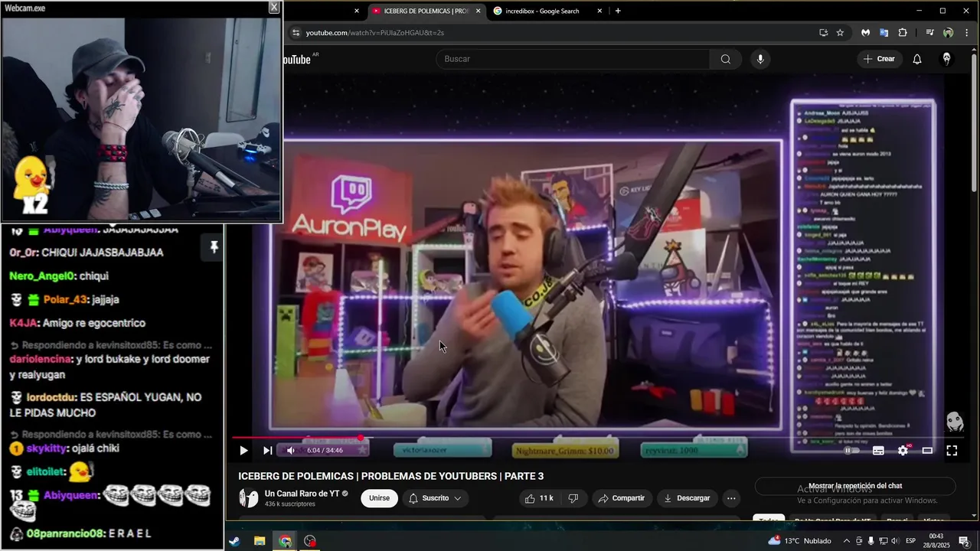Close the ICEBERG DE POLEMICAS tab
The width and height of the screenshot is (980, 551).
(x=479, y=11)
